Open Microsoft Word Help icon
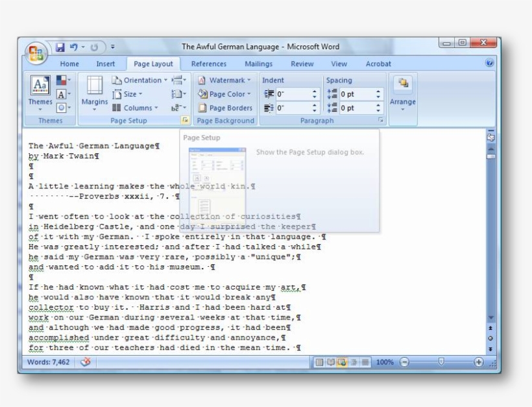The height and width of the screenshot is (407, 532). tap(489, 63)
